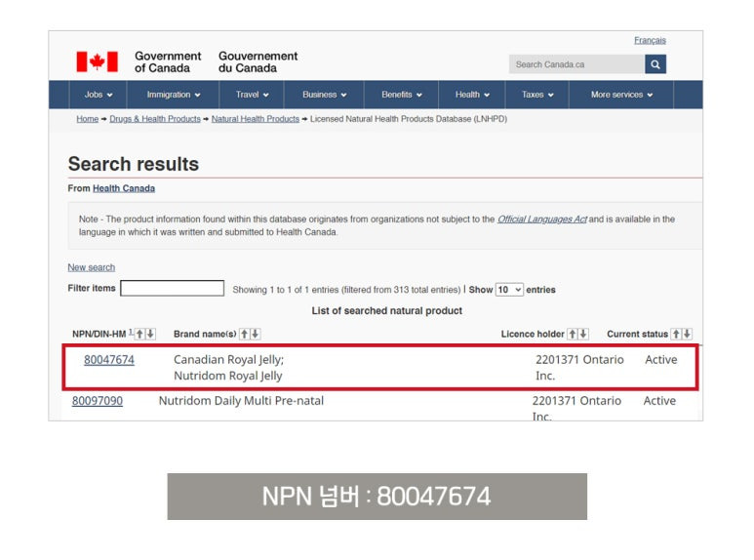Click Active status of Pre-natal row

point(659,401)
